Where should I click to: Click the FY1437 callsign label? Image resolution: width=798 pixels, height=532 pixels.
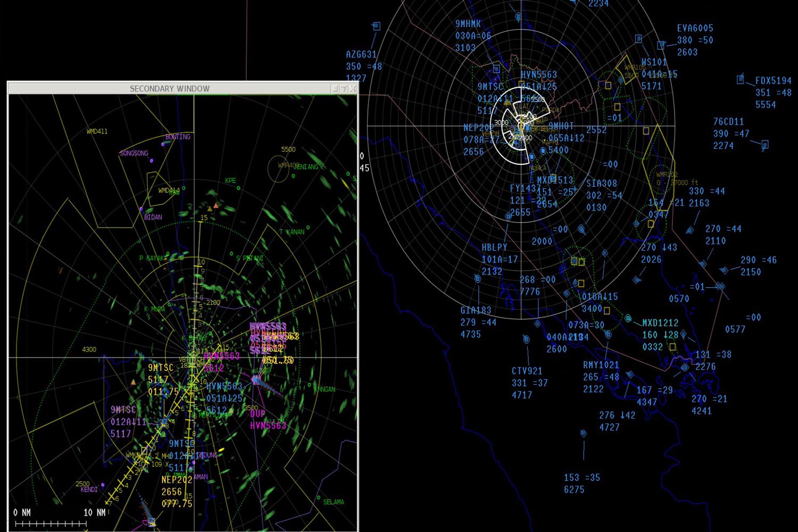(525, 188)
